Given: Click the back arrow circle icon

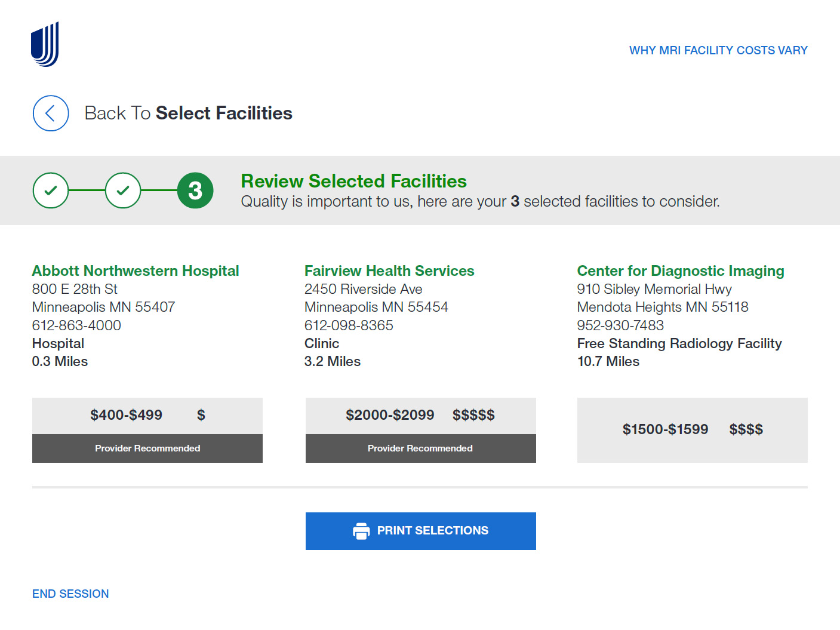Looking at the screenshot, I should click(x=51, y=113).
